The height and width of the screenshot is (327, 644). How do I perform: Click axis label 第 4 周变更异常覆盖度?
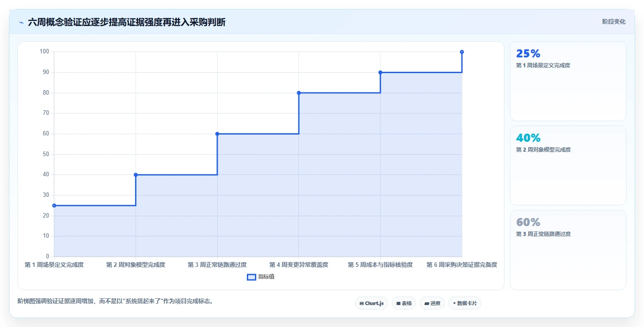(x=299, y=265)
